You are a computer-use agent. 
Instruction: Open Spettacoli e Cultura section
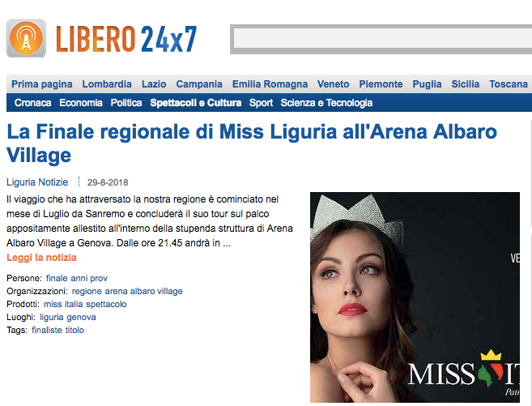(196, 103)
